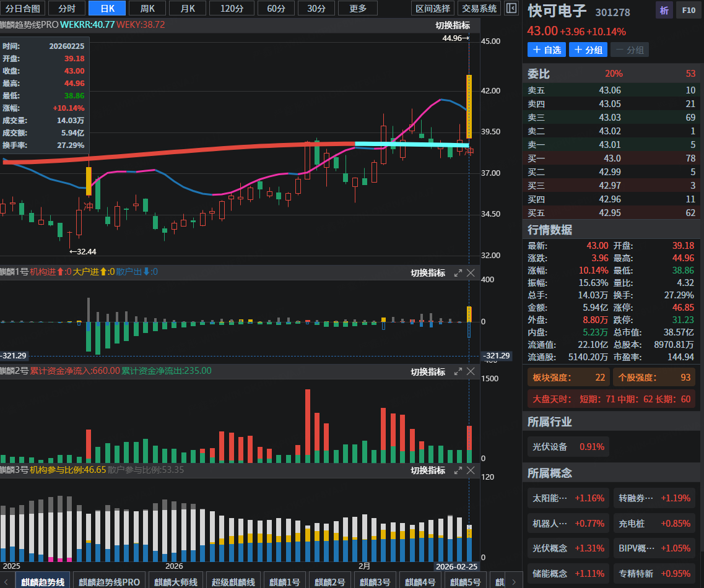Maximize the 麒麟2号 indicator panel
This screenshot has width=704, height=588.
(458, 371)
